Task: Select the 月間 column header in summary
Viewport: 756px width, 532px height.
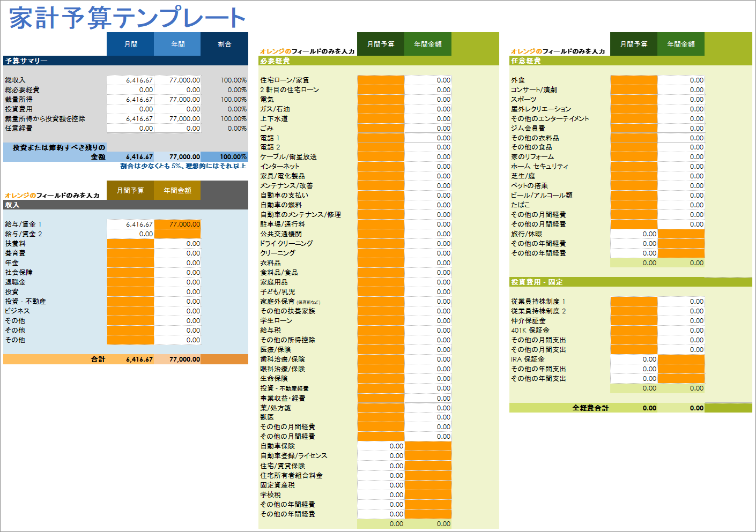Action: (x=130, y=44)
